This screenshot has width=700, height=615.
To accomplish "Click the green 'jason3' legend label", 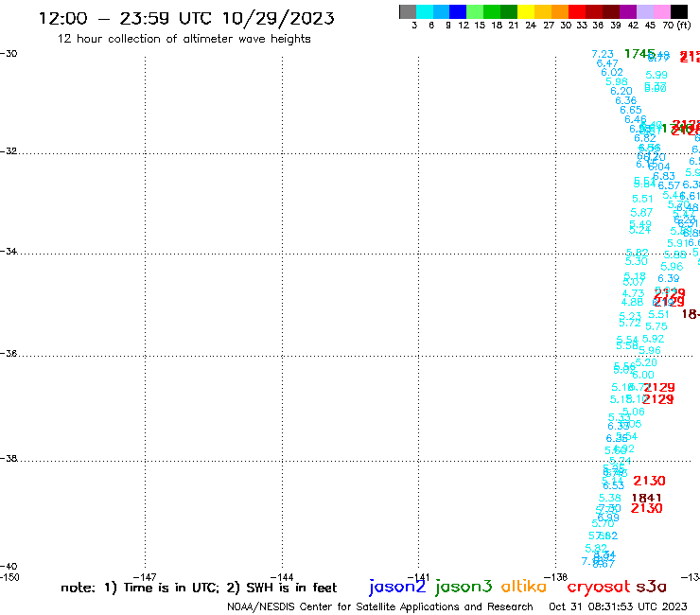I will [464, 587].
